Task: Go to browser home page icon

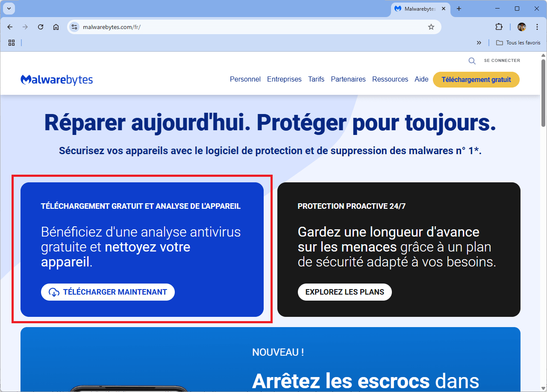Action: click(56, 27)
